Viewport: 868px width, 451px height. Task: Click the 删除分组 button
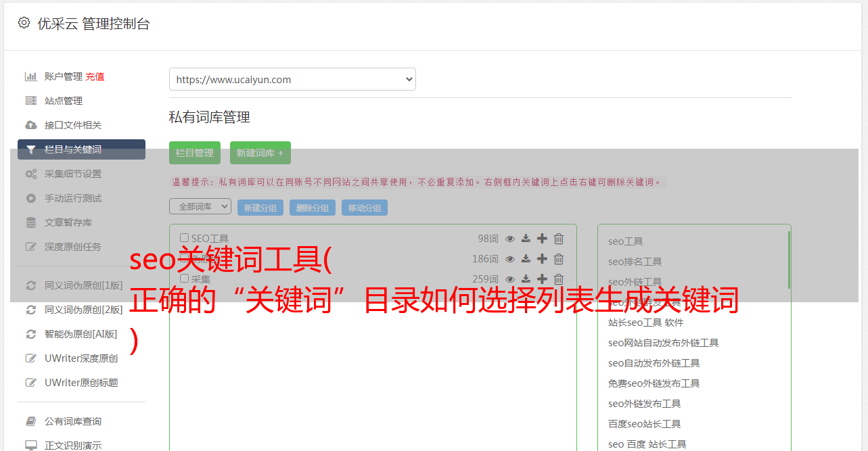313,208
